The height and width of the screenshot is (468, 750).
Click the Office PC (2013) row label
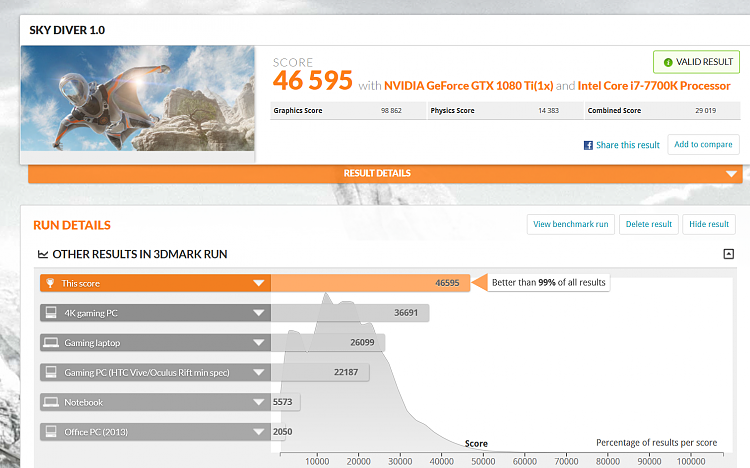[96, 432]
